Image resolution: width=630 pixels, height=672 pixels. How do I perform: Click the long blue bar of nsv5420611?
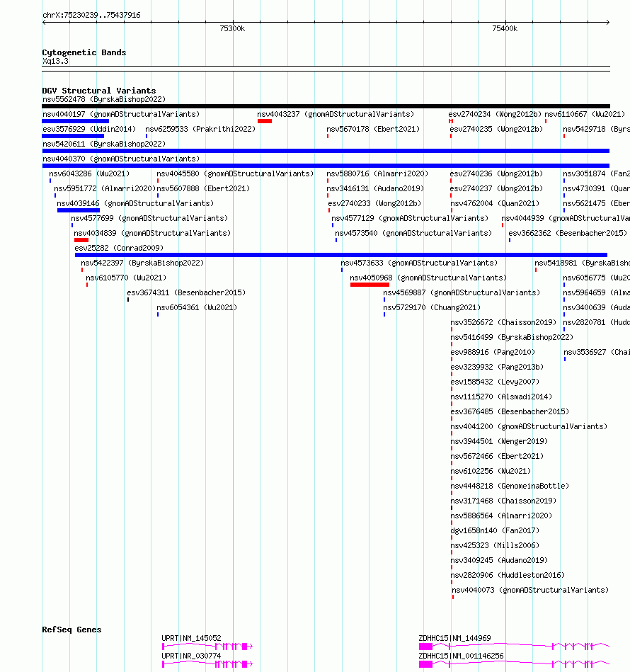point(326,151)
